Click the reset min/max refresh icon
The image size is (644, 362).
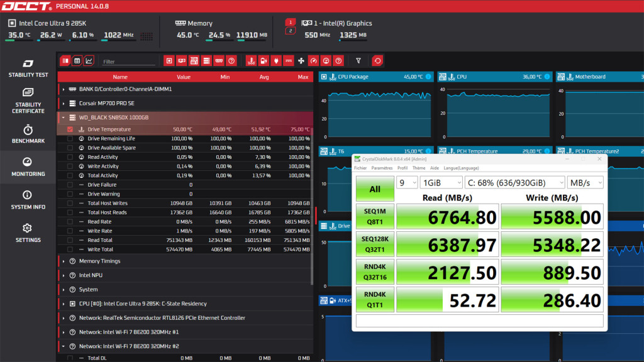[377, 61]
